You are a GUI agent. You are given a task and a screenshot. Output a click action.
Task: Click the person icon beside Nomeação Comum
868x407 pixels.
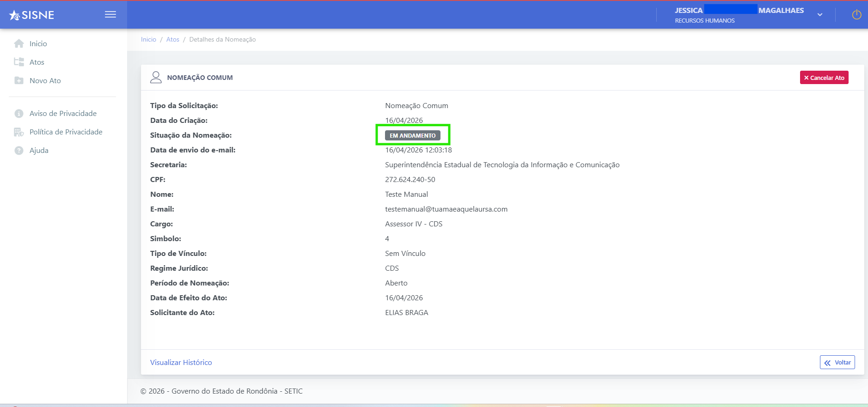tap(156, 77)
